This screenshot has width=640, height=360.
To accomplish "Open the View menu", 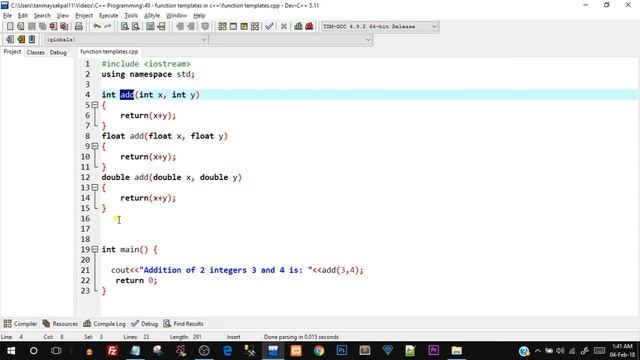I will pos(62,16).
